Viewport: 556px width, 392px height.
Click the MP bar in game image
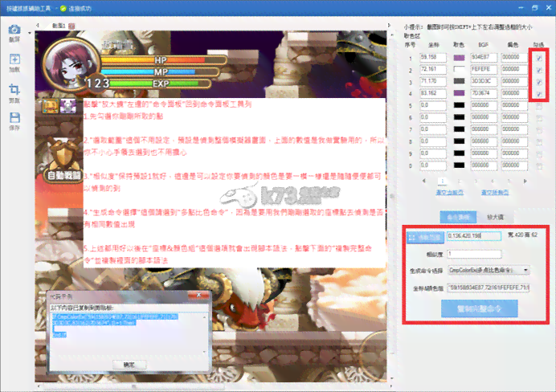[160, 72]
